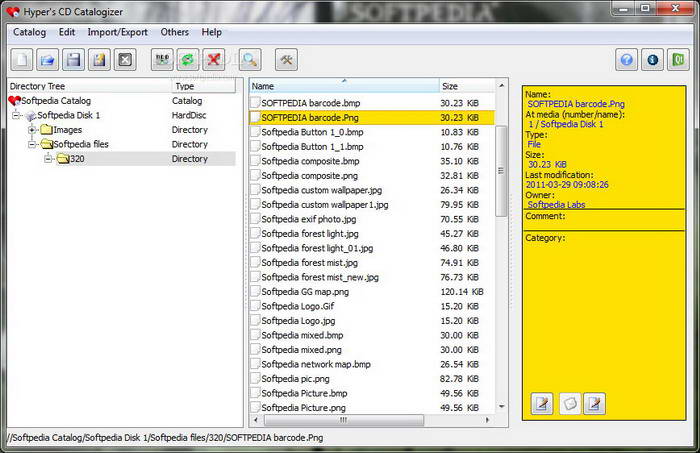Open the Help menu

[x=212, y=32]
